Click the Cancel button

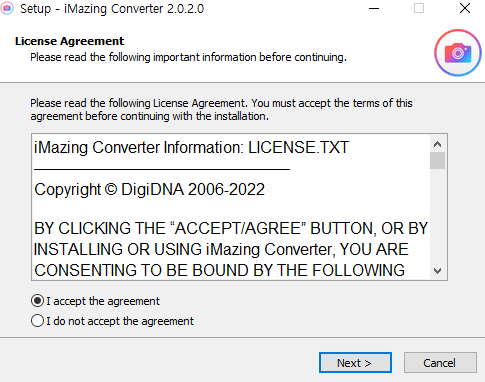coord(440,363)
